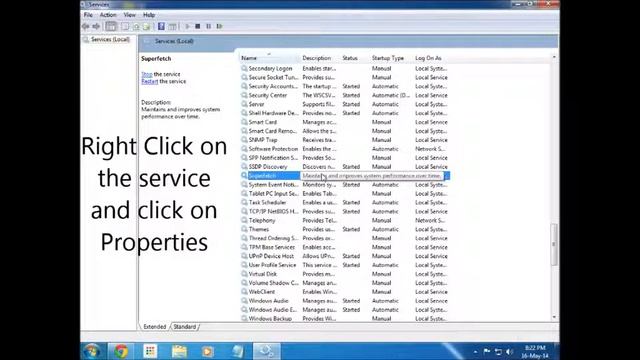Screen dimensions: 640x360
Task: Click the gear icon beside Superfetch row
Action: click(244, 176)
